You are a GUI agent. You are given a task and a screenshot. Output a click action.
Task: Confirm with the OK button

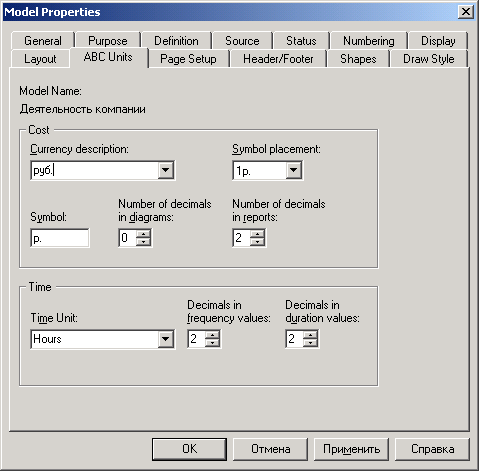click(x=189, y=449)
